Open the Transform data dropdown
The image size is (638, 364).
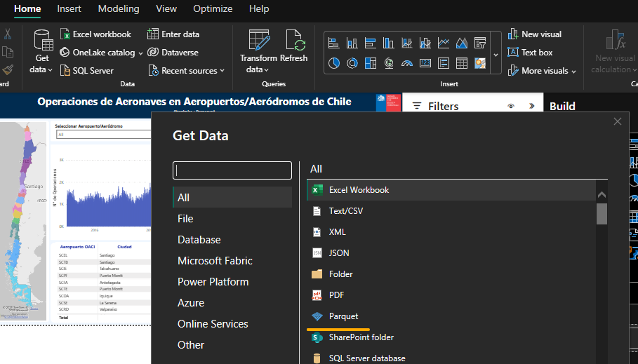[x=258, y=52]
